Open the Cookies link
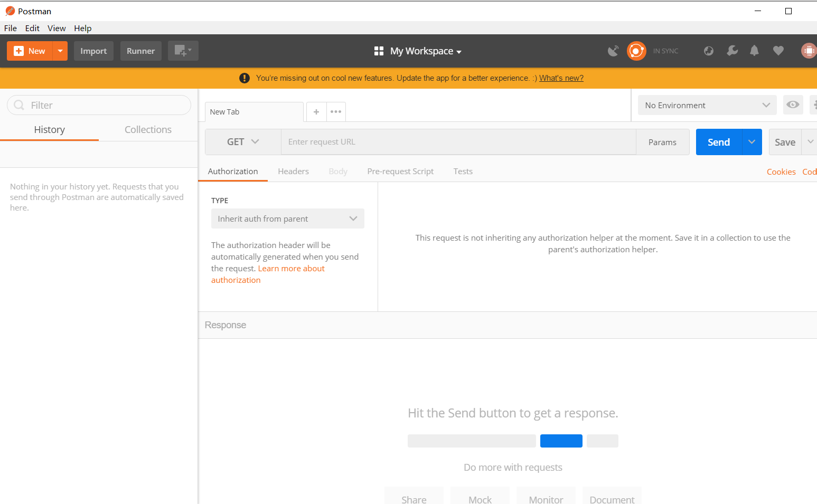 (781, 172)
